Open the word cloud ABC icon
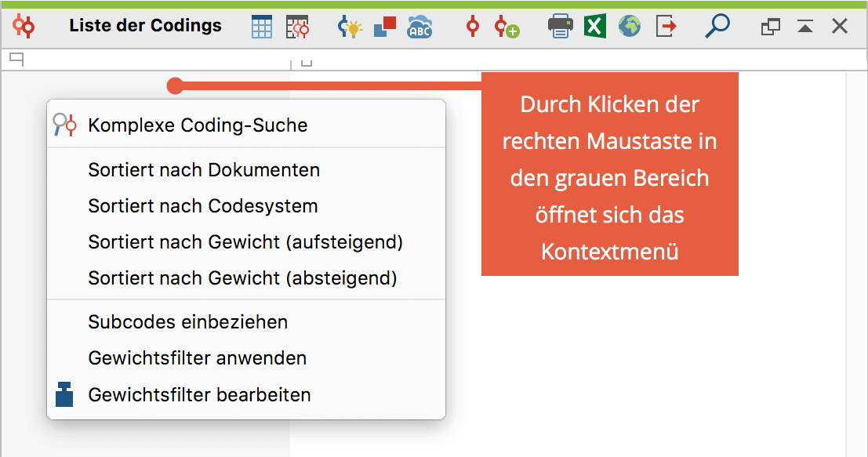 [419, 26]
